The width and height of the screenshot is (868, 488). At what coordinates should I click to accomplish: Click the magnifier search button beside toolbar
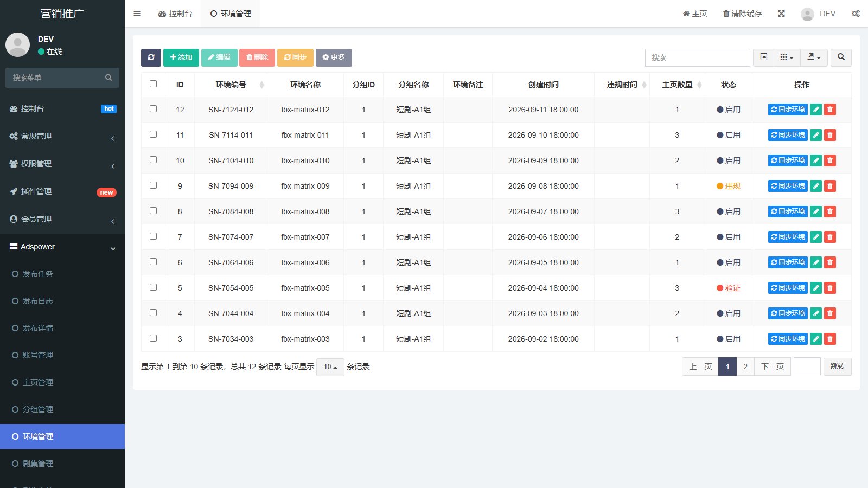coord(841,57)
